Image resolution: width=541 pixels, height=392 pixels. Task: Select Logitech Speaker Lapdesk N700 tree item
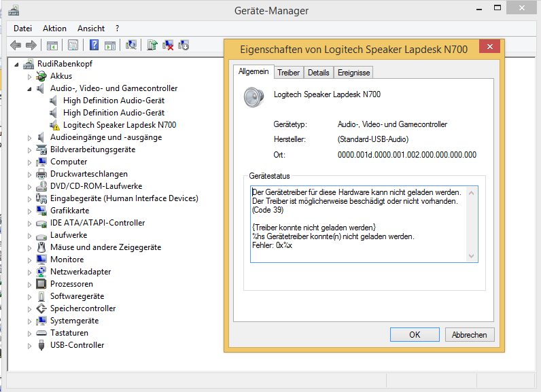(120, 125)
